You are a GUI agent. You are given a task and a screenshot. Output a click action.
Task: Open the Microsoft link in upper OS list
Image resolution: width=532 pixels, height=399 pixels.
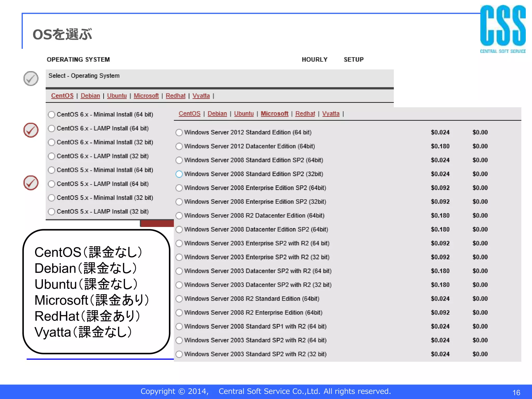click(x=146, y=96)
